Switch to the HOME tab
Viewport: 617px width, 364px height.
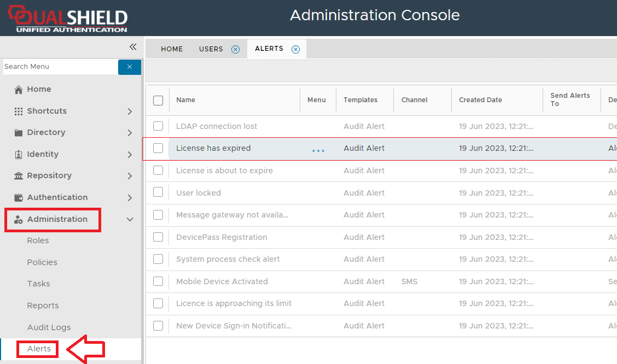pyautogui.click(x=172, y=49)
